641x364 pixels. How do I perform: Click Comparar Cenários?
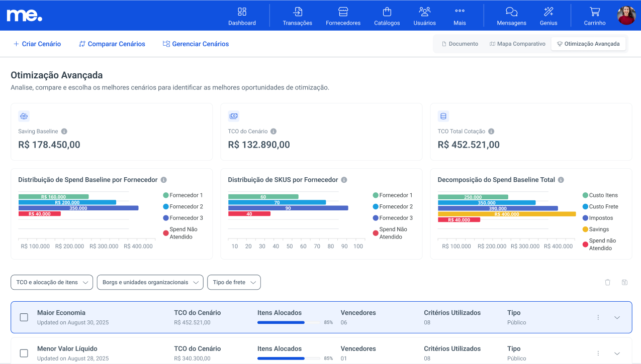[x=112, y=44]
